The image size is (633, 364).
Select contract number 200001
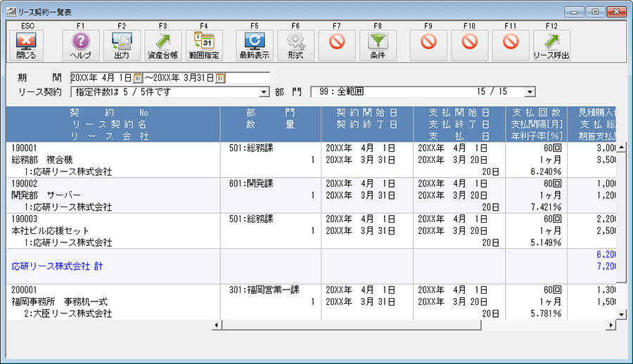click(x=24, y=290)
